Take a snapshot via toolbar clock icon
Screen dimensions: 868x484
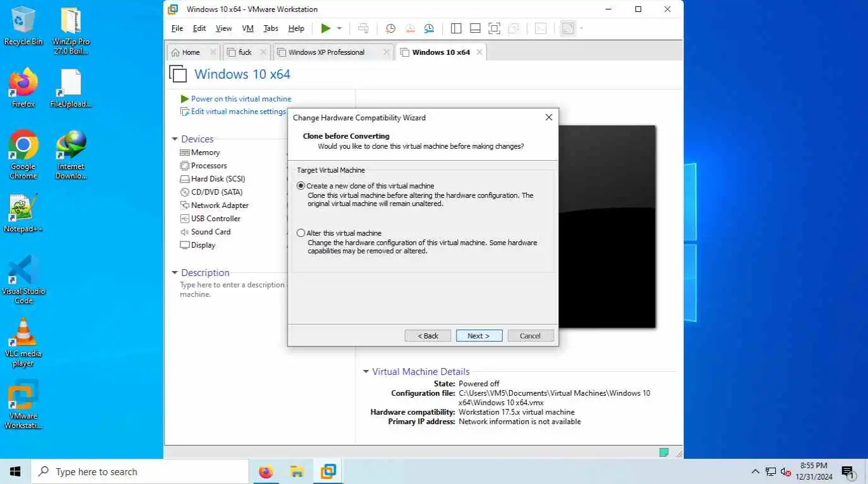click(x=390, y=28)
